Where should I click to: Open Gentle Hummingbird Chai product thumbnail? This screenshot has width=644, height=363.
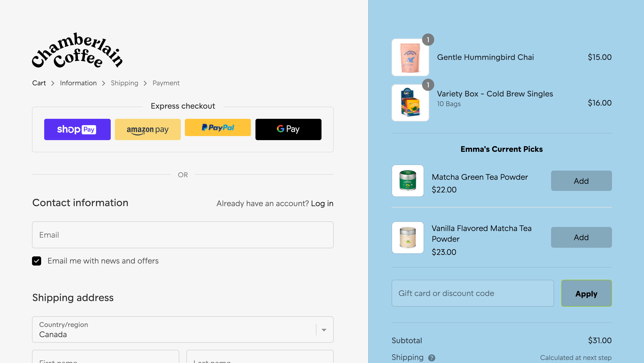(410, 57)
